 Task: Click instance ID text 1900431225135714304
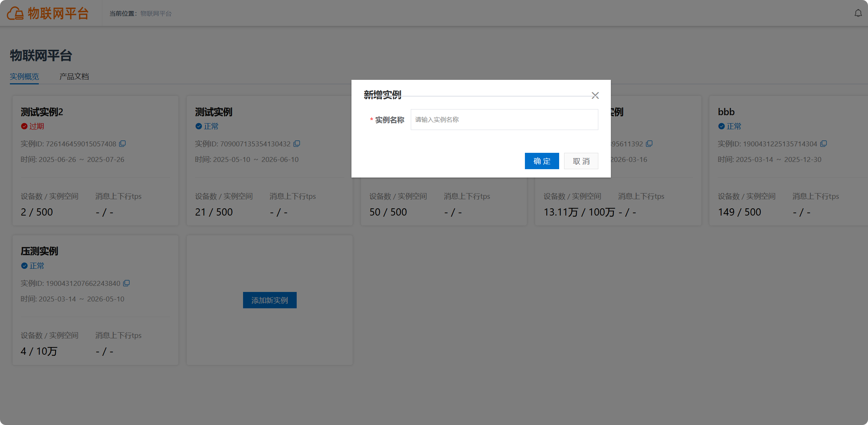[780, 144]
